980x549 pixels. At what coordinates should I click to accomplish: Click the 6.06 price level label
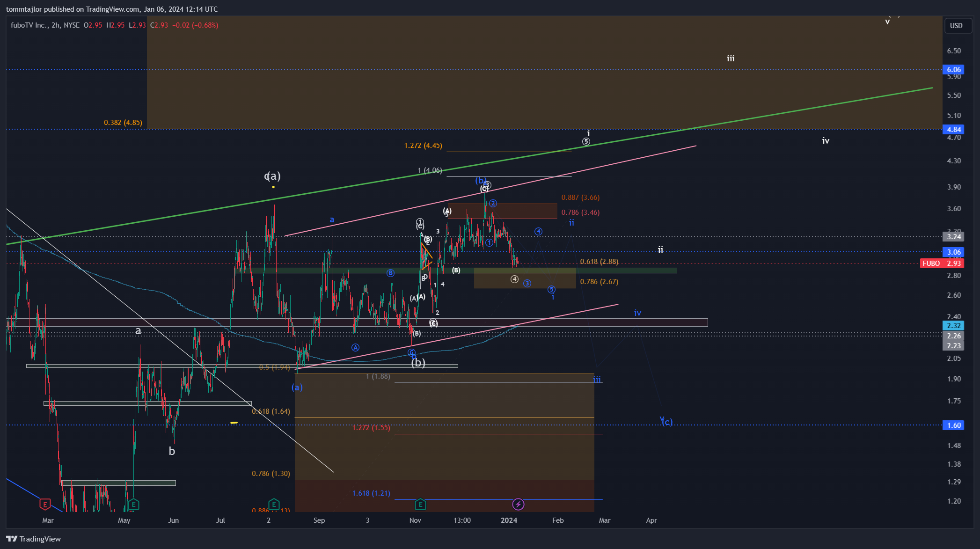tap(953, 70)
